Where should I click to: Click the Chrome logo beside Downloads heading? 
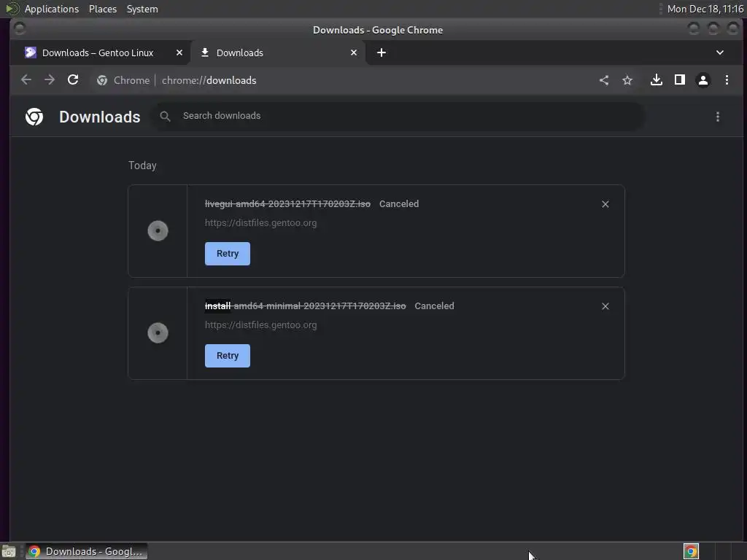click(34, 117)
